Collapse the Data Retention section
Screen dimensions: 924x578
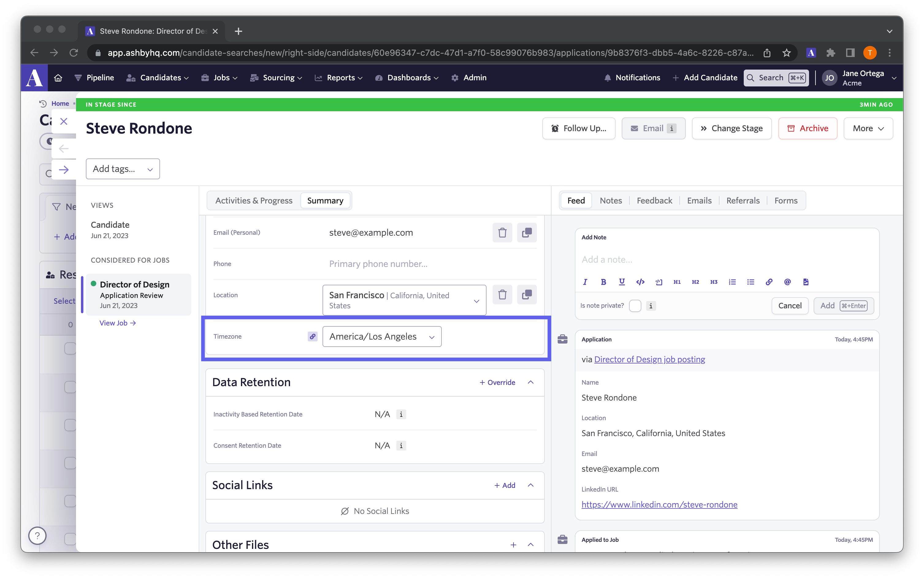(532, 382)
